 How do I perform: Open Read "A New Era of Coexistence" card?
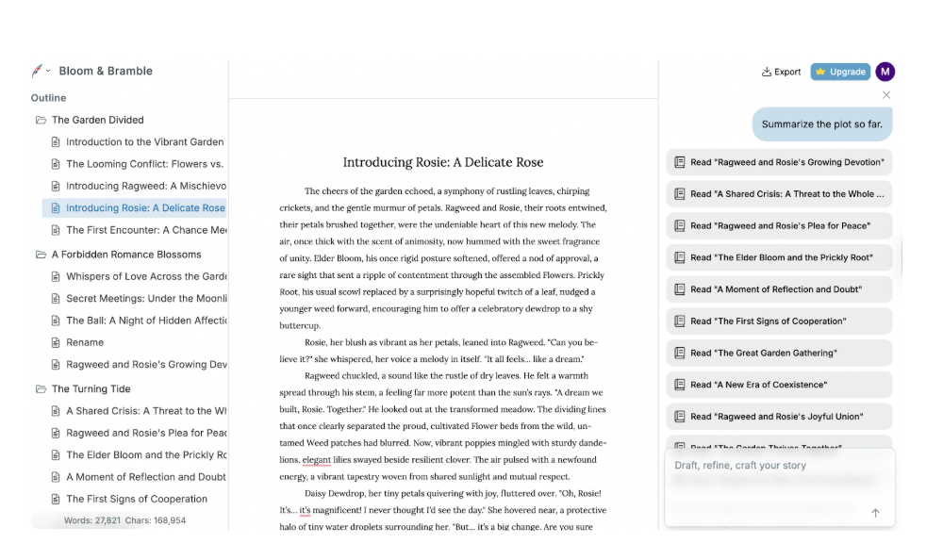point(779,385)
